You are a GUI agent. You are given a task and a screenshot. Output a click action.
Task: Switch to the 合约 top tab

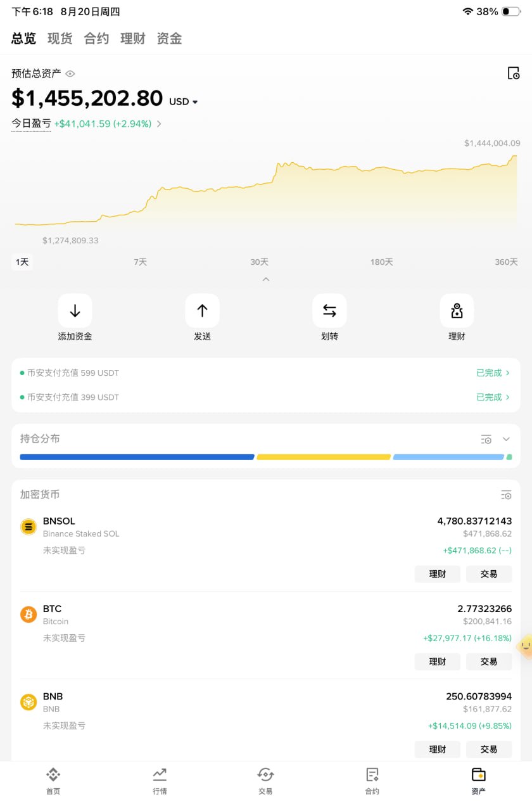(x=96, y=39)
